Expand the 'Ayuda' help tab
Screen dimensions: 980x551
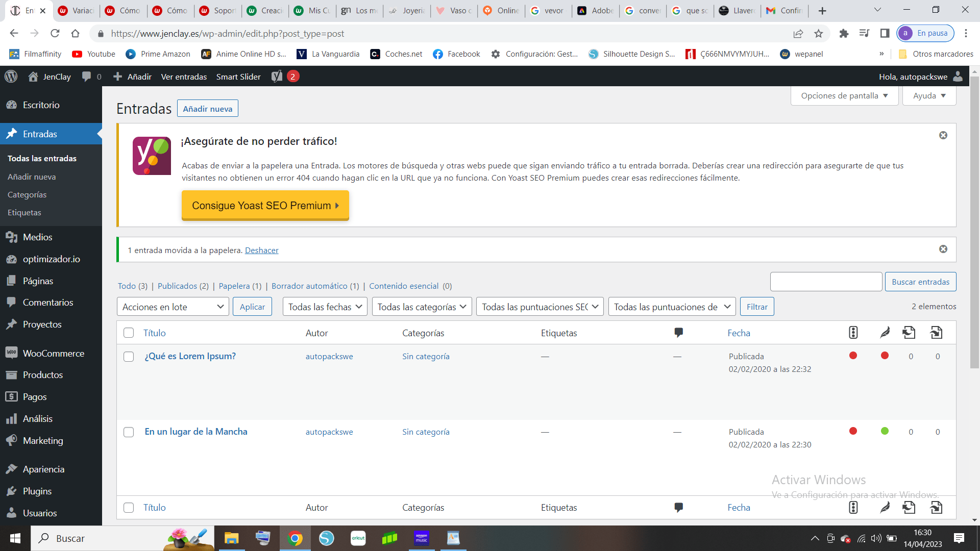929,95
